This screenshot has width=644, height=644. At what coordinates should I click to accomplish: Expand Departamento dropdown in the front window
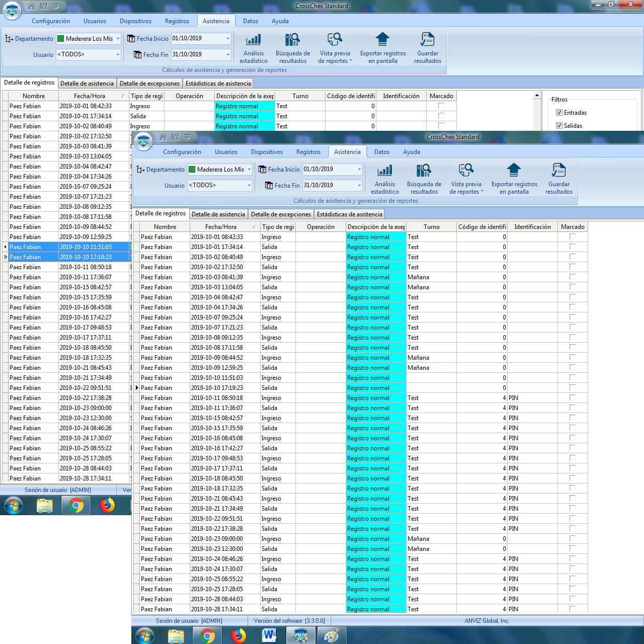tap(249, 170)
